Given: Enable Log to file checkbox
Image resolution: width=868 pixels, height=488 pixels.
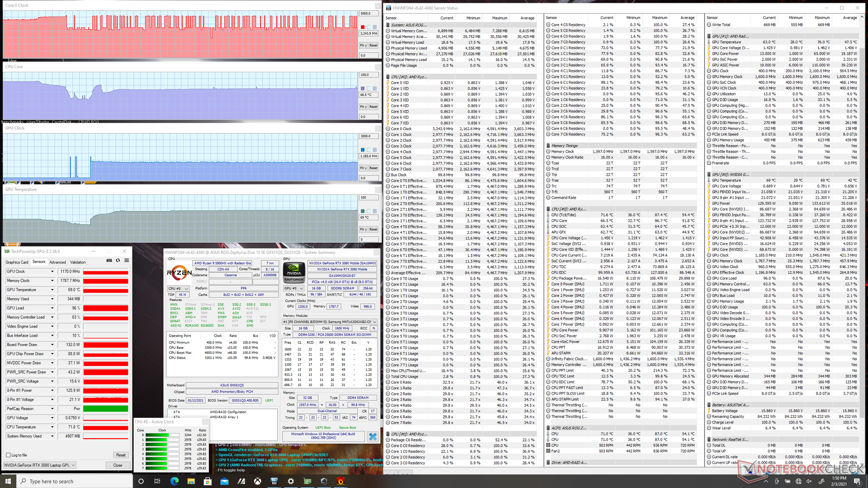Looking at the screenshot, I should coord(8,455).
